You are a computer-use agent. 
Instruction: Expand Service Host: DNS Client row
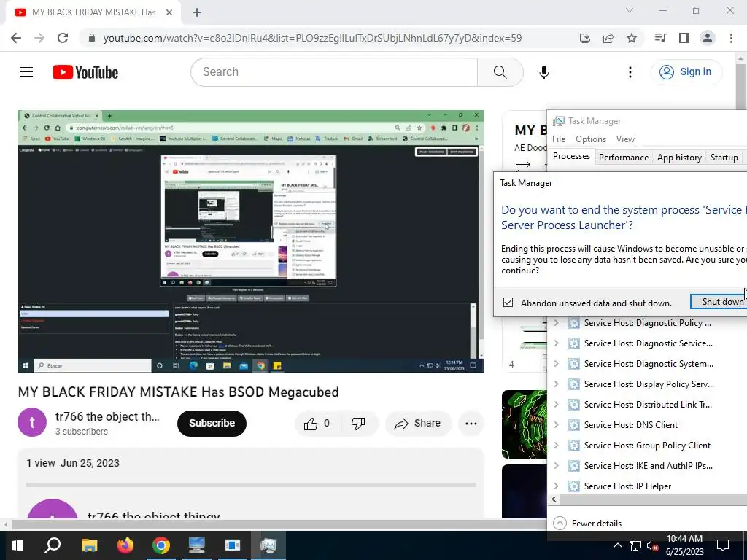556,425
